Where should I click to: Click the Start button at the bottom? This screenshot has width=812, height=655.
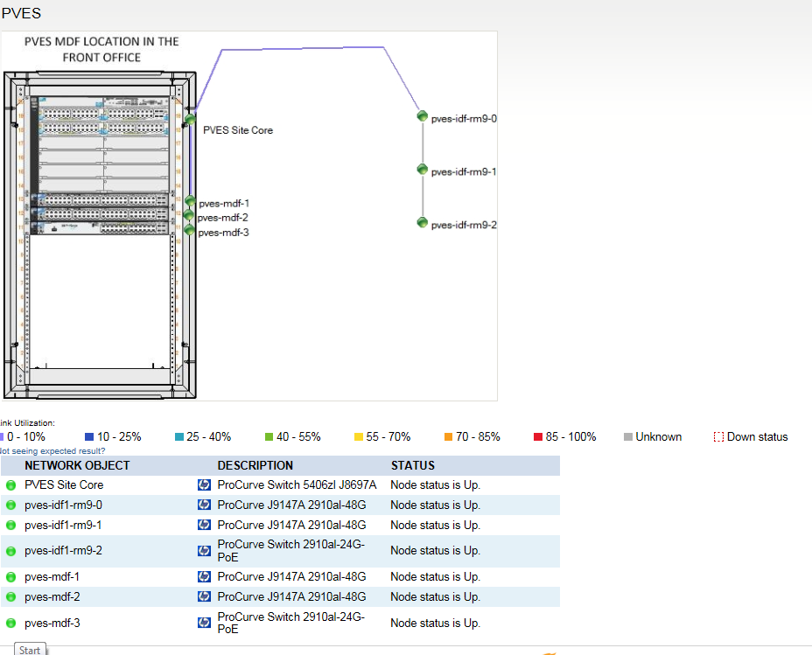pyautogui.click(x=30, y=649)
